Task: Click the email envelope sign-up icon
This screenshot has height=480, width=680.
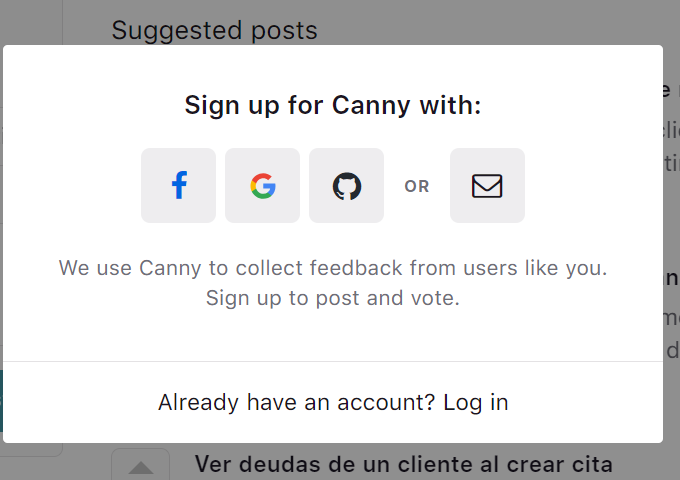Action: [487, 186]
